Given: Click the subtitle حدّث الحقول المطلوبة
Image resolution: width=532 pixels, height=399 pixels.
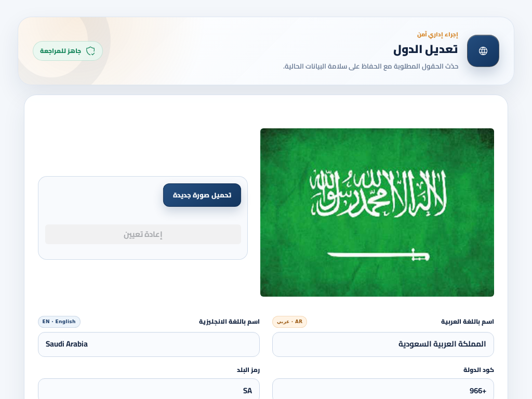Looking at the screenshot, I should tap(371, 66).
